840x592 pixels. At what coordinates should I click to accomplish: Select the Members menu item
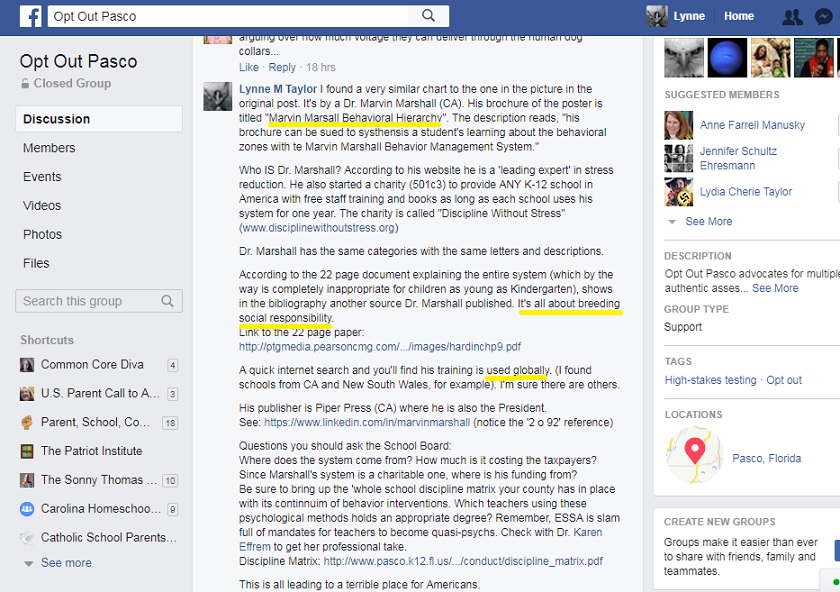pyautogui.click(x=49, y=148)
